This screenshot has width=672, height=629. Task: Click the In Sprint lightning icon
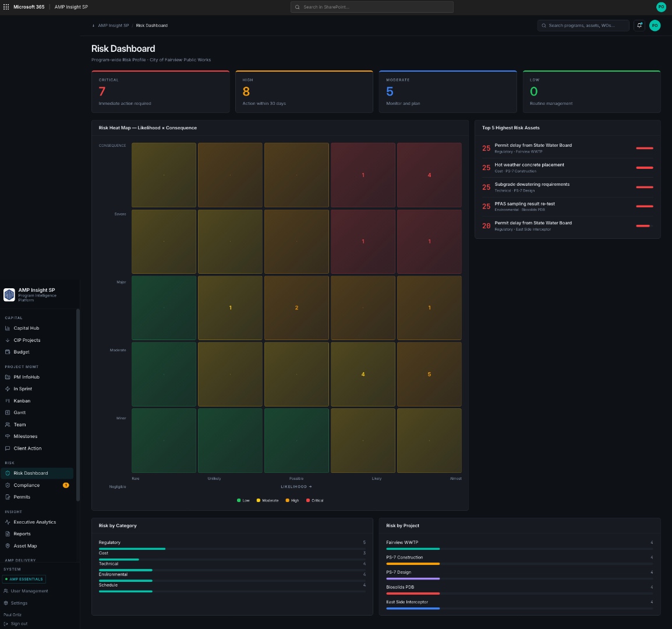8,389
